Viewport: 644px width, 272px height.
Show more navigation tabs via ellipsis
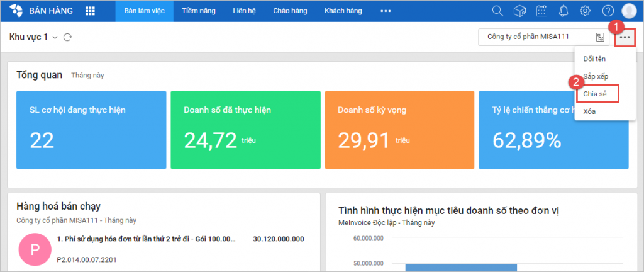click(386, 11)
